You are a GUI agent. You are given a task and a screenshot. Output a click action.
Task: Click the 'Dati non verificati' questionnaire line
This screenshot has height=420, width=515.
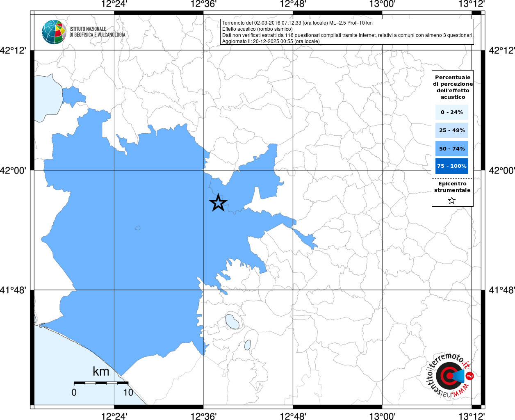tap(348, 35)
